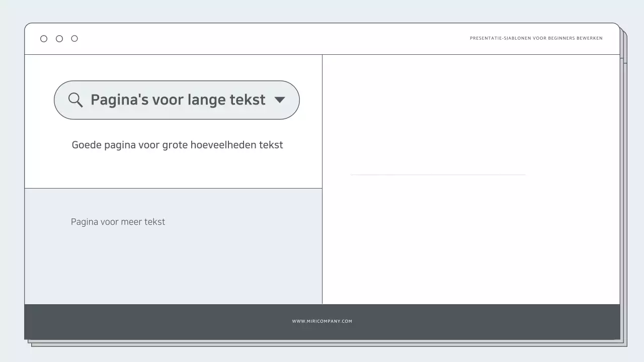The height and width of the screenshot is (362, 644).
Task: Select the Pagina voor meer tekst section
Action: (118, 222)
